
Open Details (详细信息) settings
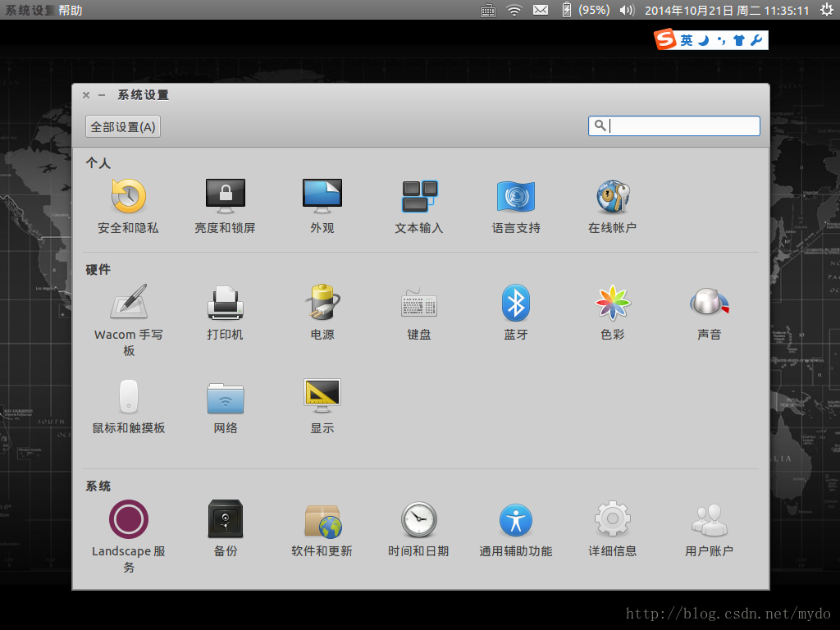pos(612,529)
